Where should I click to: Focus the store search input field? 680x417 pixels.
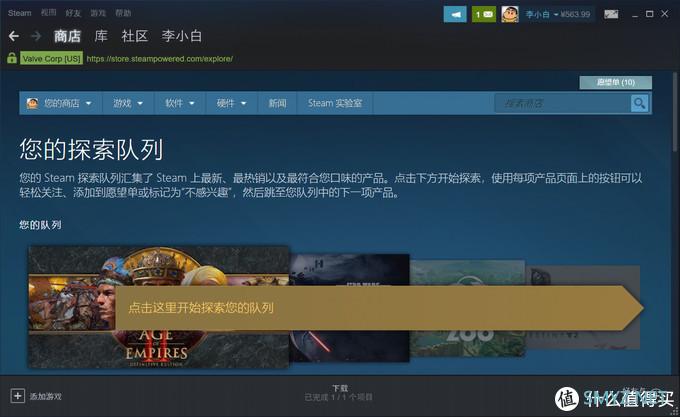(x=562, y=103)
